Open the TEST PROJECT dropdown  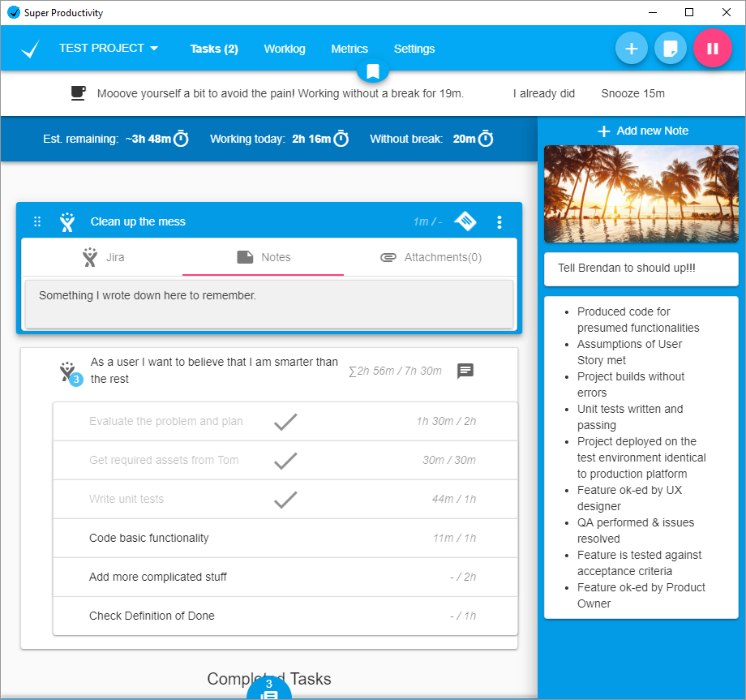107,48
